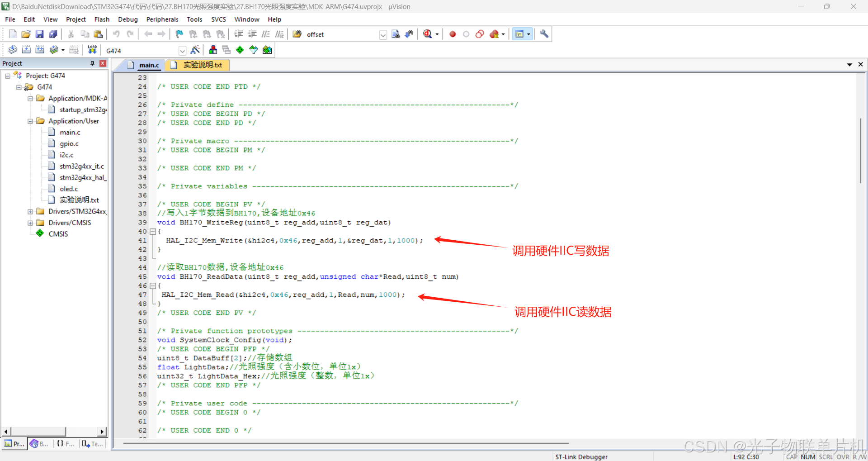Open the Debug menu
868x461 pixels.
coord(128,19)
